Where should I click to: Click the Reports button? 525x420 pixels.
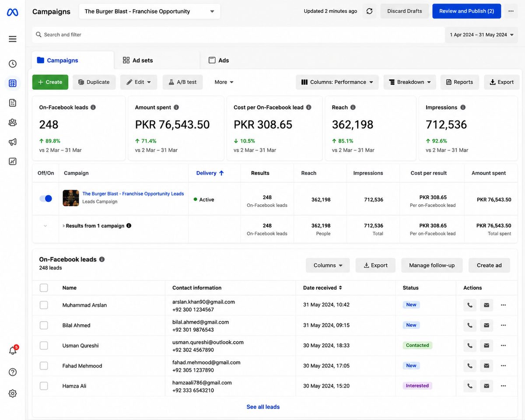[x=459, y=82]
